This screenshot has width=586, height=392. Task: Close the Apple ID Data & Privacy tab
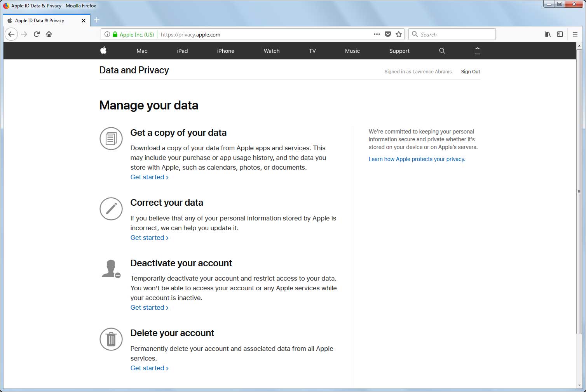coord(83,21)
